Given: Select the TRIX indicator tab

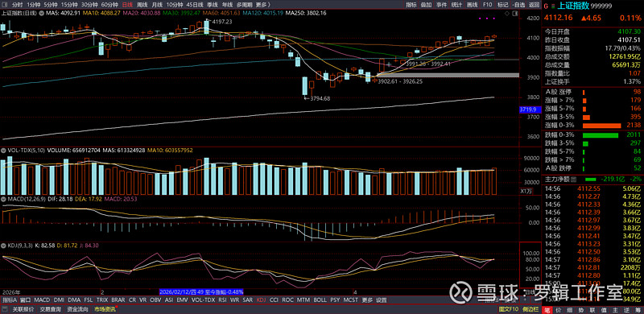Looking at the screenshot, I should point(102,300).
